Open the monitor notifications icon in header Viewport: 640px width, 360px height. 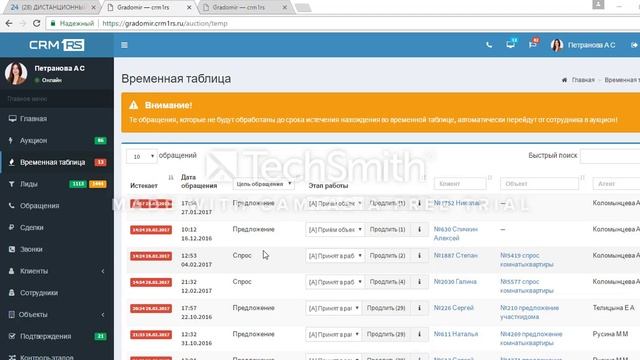(511, 44)
